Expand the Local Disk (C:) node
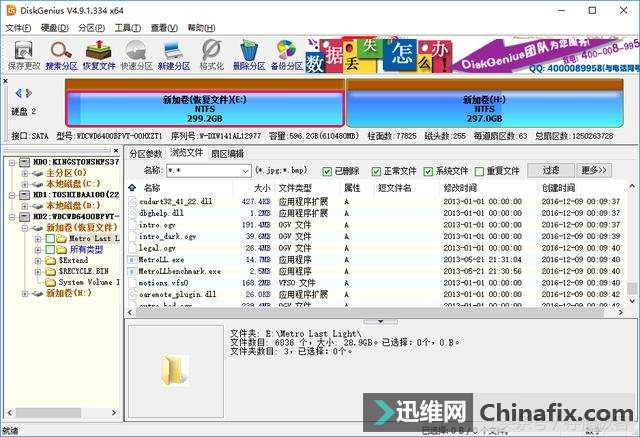The width and height of the screenshot is (640, 437). [25, 184]
